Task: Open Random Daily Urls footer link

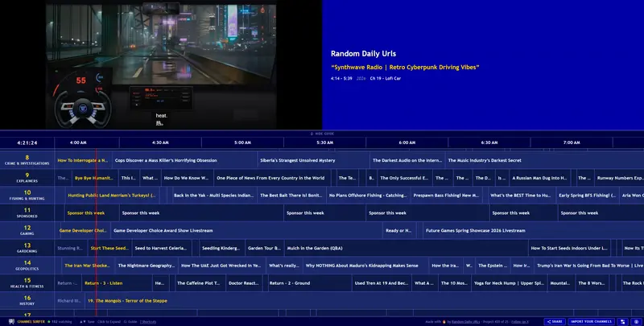Action: click(x=467, y=321)
